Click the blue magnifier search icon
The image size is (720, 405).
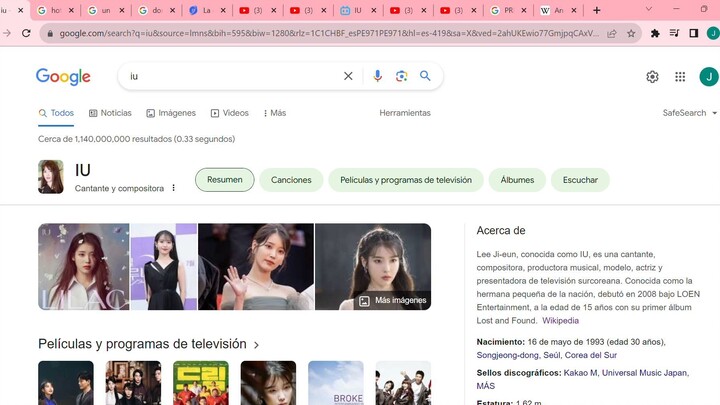425,76
